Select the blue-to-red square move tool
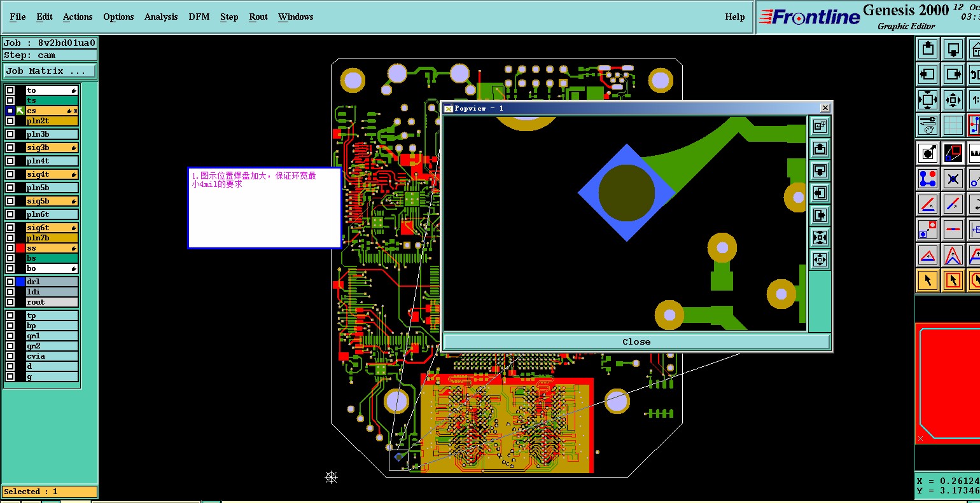 pos(928,230)
